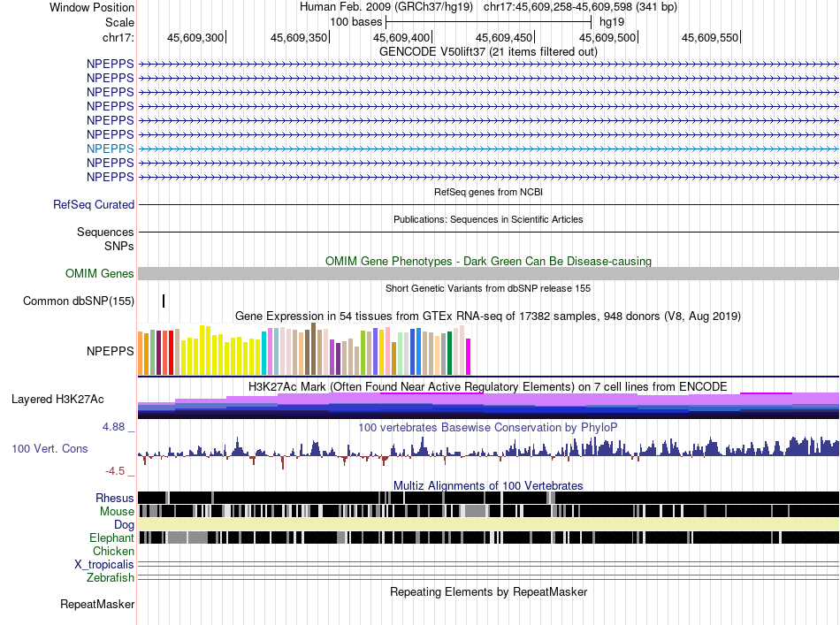Select the OMIM Genes track label
Viewport: 840px width, 625px height.
(x=100, y=273)
